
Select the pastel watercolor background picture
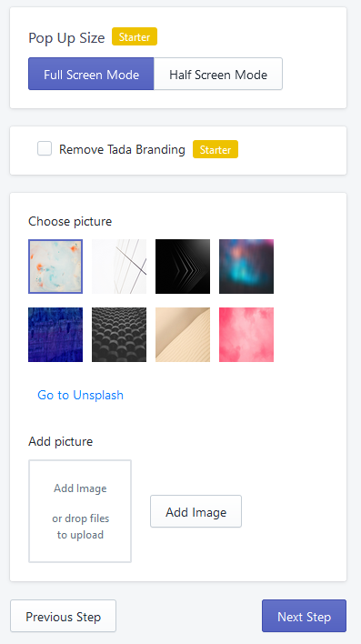[55, 267]
